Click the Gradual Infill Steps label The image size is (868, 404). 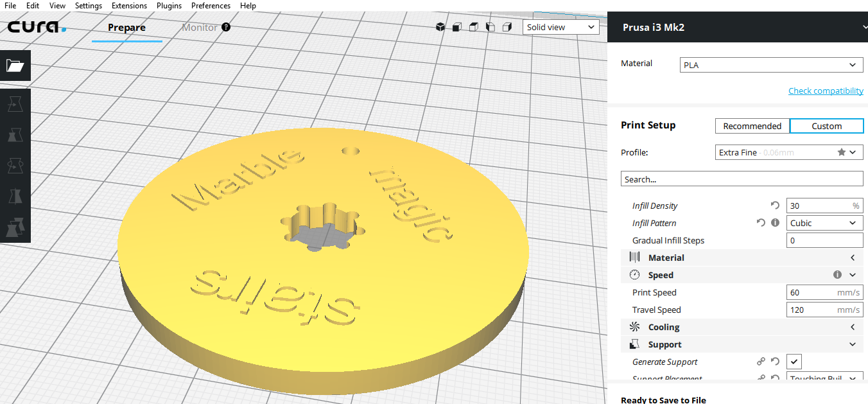tap(668, 240)
